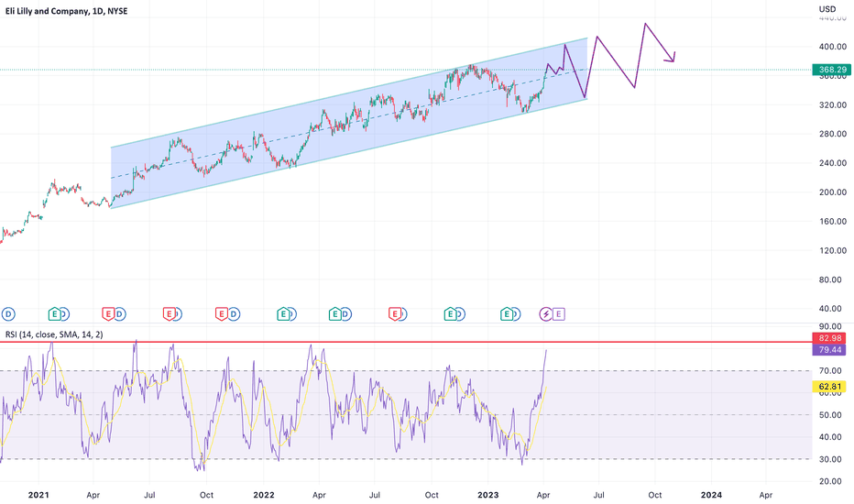The height and width of the screenshot is (504, 854).
Task: Open the green earnings E marker at early 2023
Action: (507, 313)
